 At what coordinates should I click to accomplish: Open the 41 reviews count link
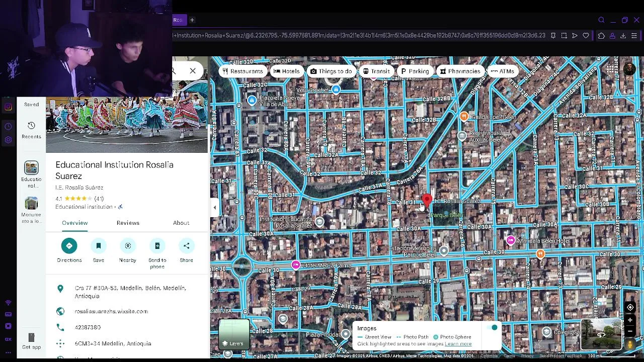tap(99, 199)
